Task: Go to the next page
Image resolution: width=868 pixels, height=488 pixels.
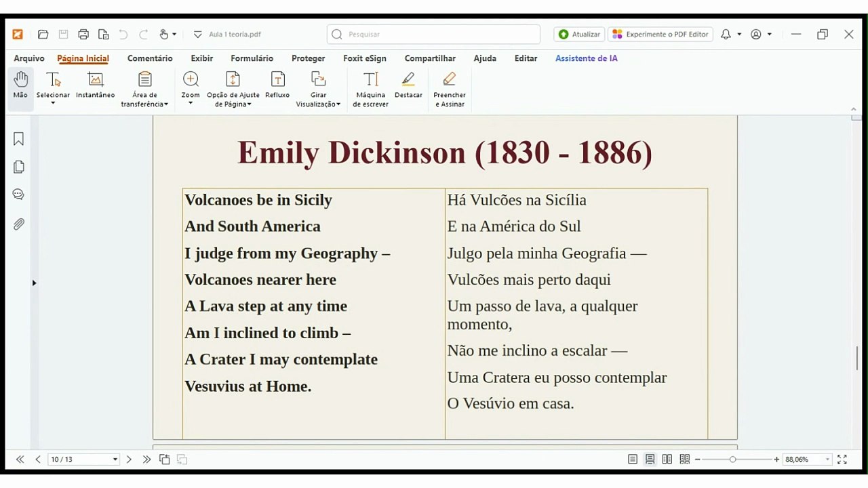Action: point(129,460)
